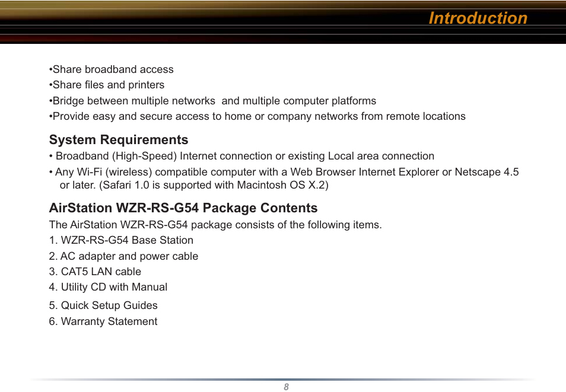Click the 'Bridge between multiple networks' line

(212, 101)
